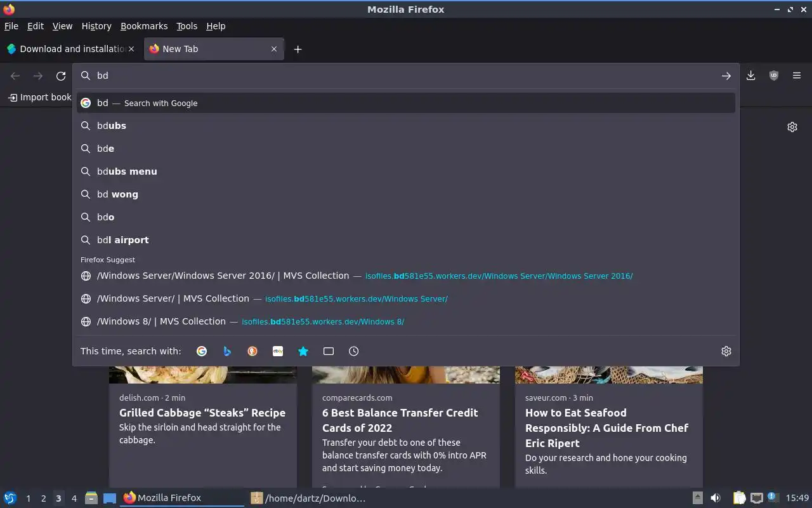Open '/Windows Server/ | MVS Collection' suggestion
812x508 pixels.
point(406,298)
